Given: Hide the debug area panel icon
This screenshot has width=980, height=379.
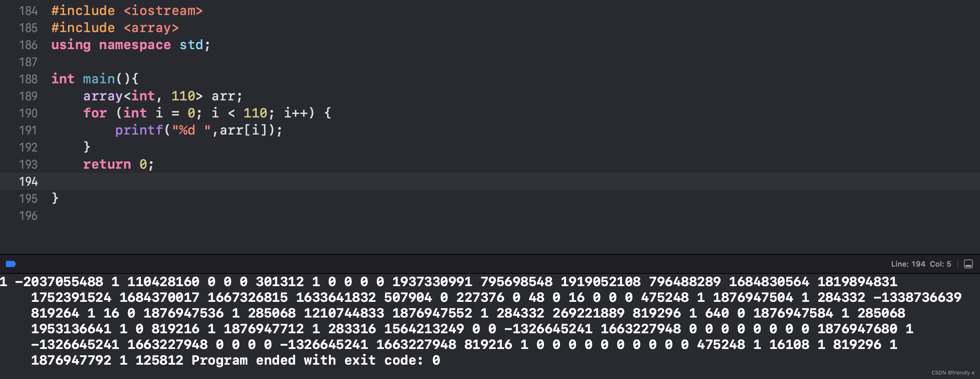Looking at the screenshot, I should tap(968, 264).
